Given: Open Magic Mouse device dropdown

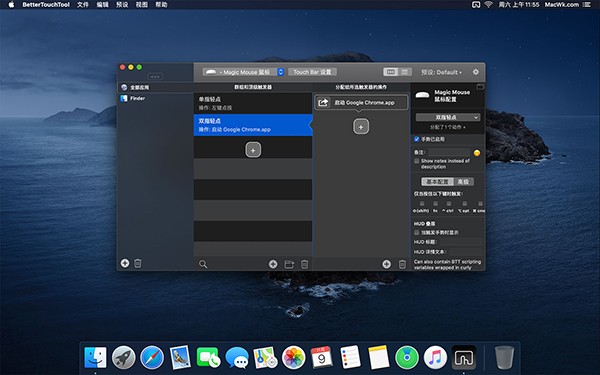Looking at the screenshot, I should pos(243,72).
